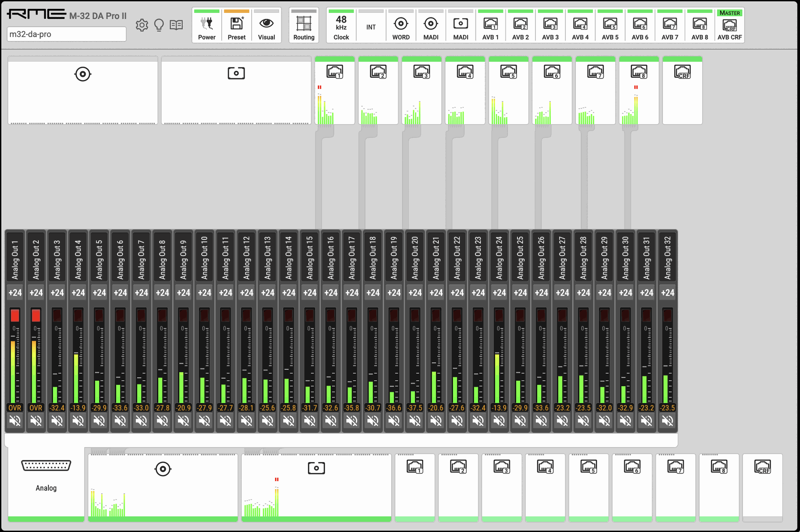The width and height of the screenshot is (800, 532).
Task: Open the settings gear icon
Action: [142, 25]
